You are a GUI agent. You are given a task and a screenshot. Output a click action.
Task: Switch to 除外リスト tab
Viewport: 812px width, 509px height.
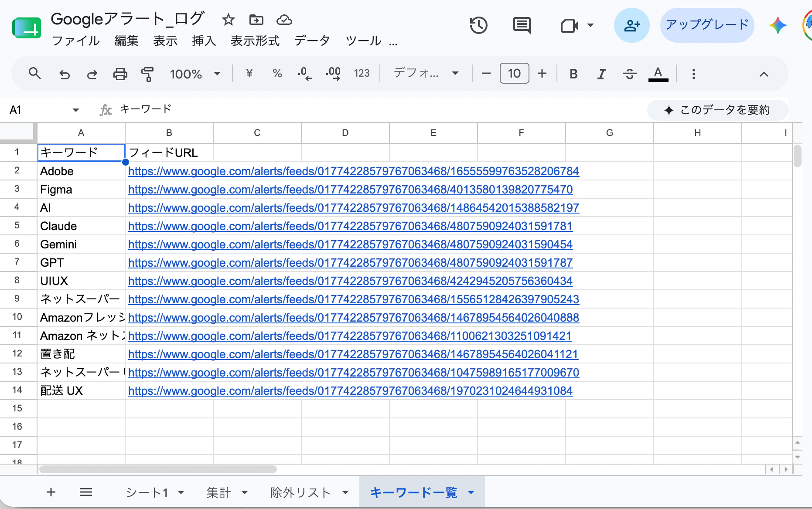click(x=300, y=492)
